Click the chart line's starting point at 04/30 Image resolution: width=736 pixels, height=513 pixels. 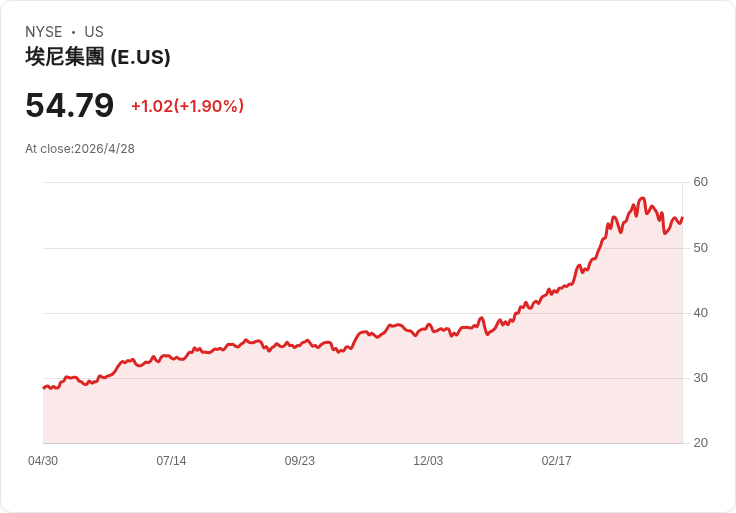(x=44, y=388)
